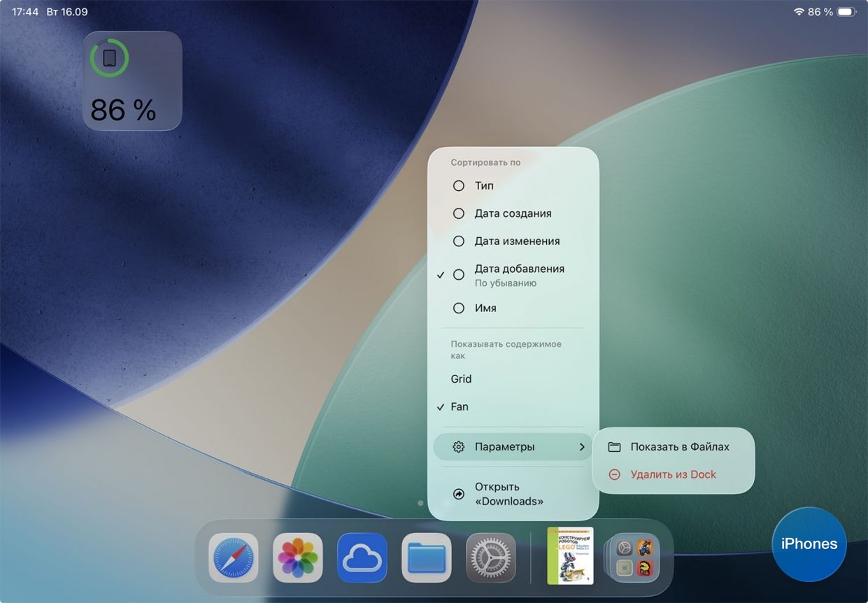Click Удалить из Dock
This screenshot has height=603, width=868.
[673, 474]
